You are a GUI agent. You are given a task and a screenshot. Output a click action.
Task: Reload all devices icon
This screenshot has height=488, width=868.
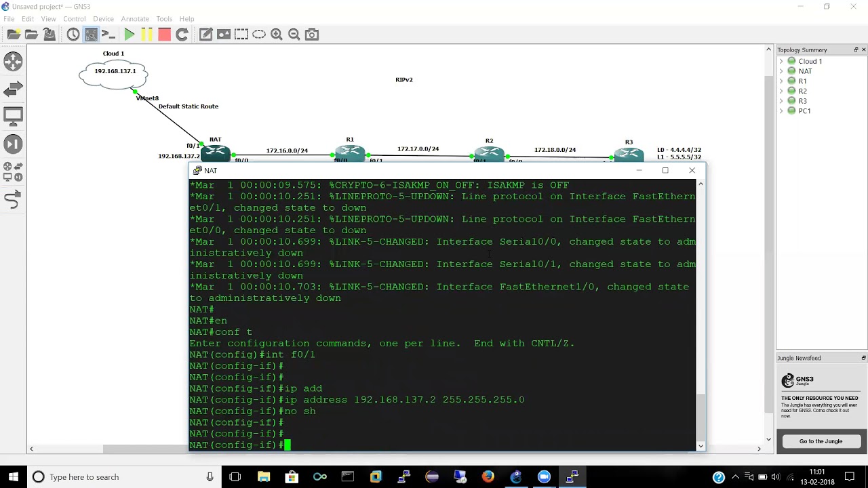(x=182, y=34)
